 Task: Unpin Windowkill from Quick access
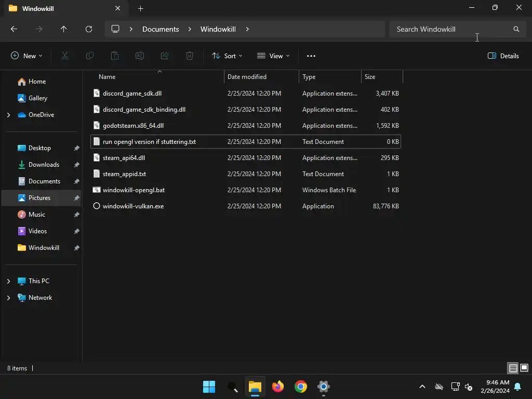pyautogui.click(x=77, y=248)
